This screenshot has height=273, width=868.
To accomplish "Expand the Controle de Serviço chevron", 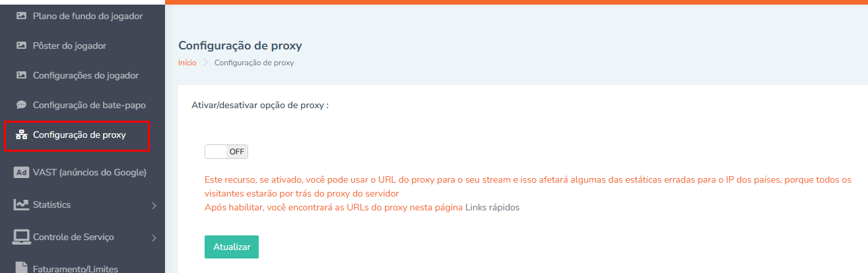I will (154, 237).
